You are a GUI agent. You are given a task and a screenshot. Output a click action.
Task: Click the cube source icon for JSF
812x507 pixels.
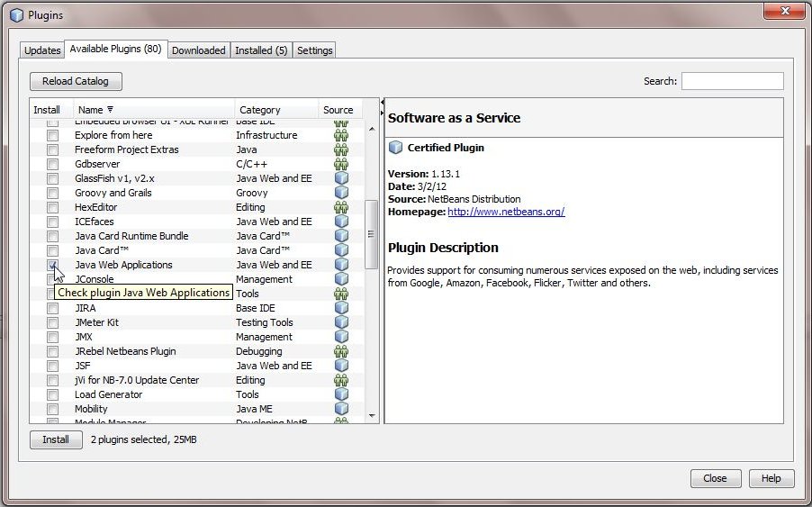click(x=341, y=366)
